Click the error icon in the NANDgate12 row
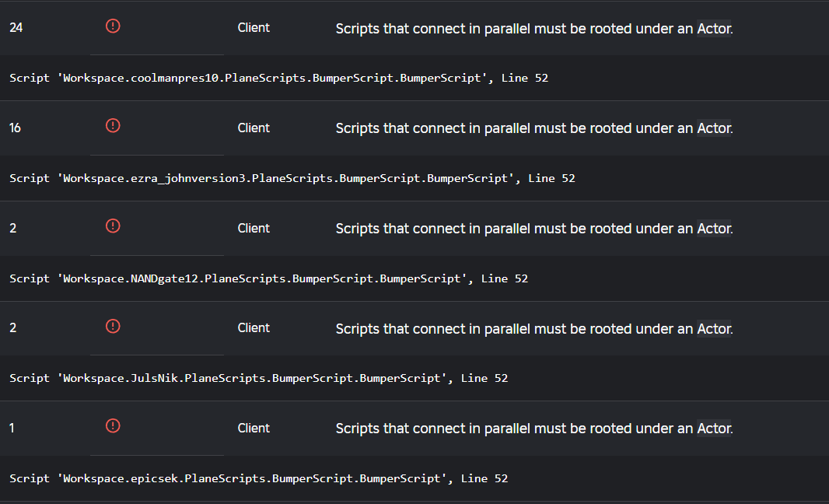Image resolution: width=829 pixels, height=504 pixels. (112, 226)
